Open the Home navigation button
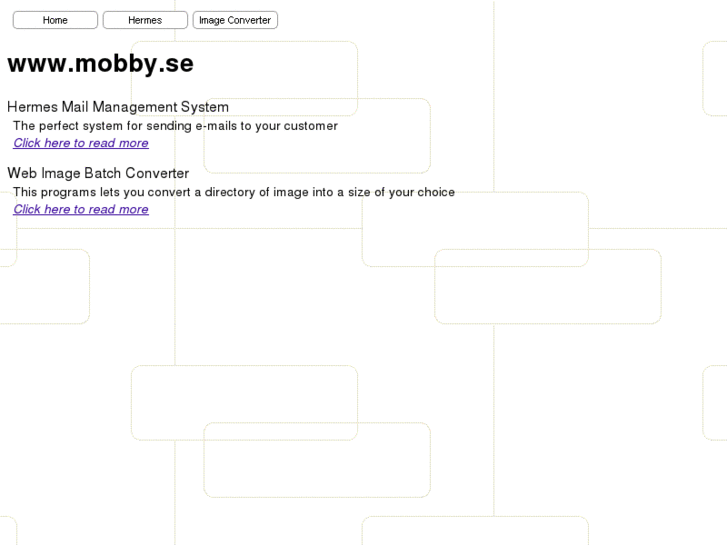Viewport: 727px width, 545px height. click(55, 20)
